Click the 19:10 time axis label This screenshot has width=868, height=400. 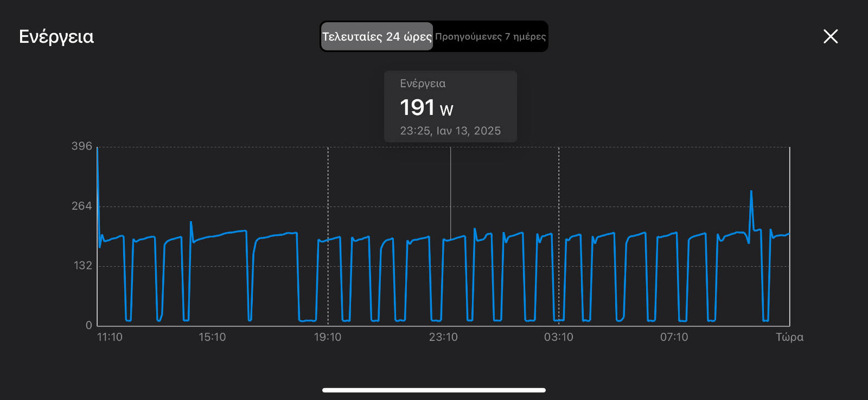(x=328, y=337)
